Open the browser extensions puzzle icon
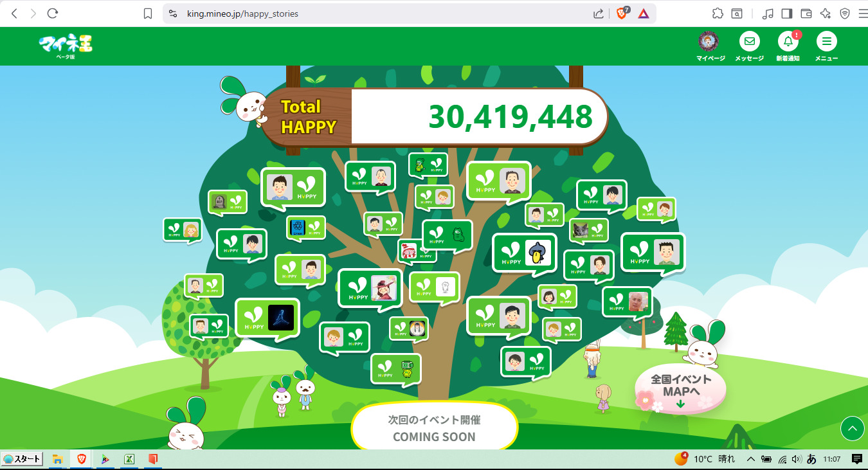The height and width of the screenshot is (470, 868). [x=718, y=14]
